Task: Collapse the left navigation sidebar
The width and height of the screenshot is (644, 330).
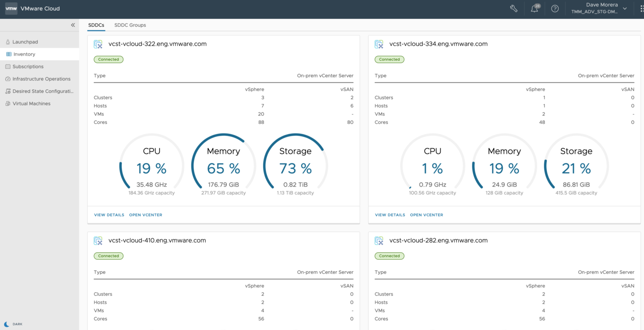Action: (73, 25)
